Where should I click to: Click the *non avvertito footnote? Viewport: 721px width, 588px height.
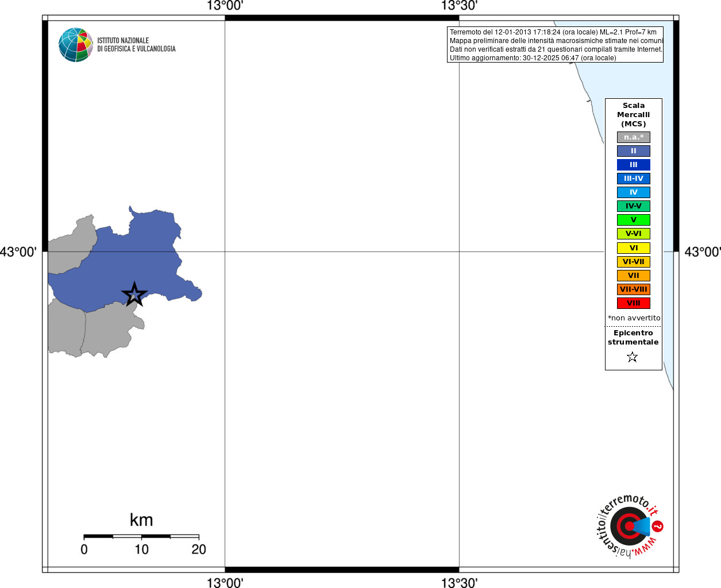click(634, 318)
